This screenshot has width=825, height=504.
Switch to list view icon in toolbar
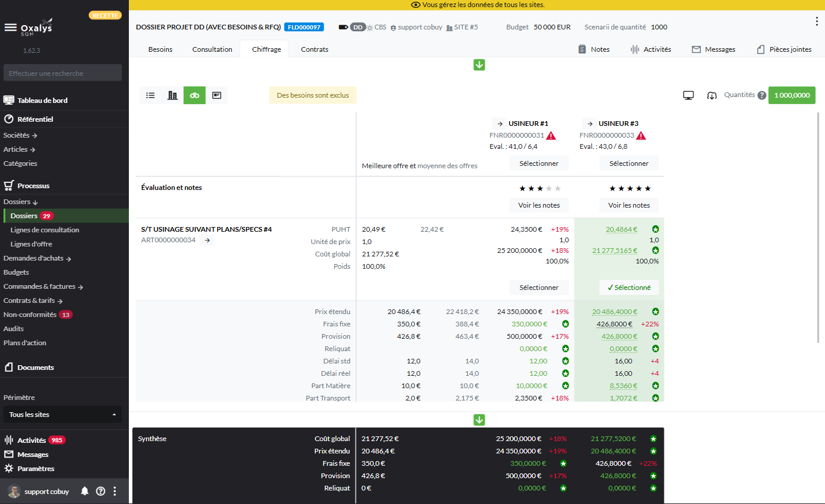click(151, 95)
